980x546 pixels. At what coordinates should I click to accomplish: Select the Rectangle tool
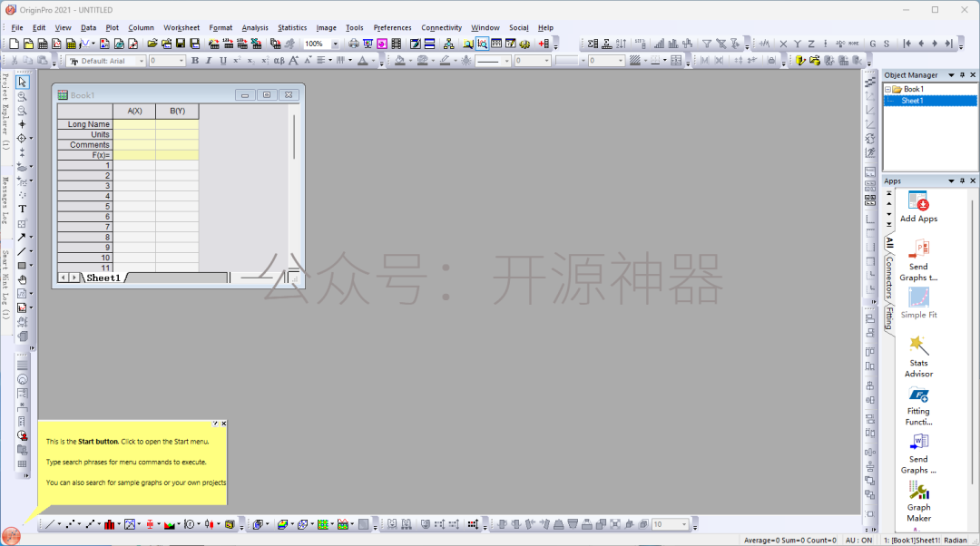[x=23, y=266]
